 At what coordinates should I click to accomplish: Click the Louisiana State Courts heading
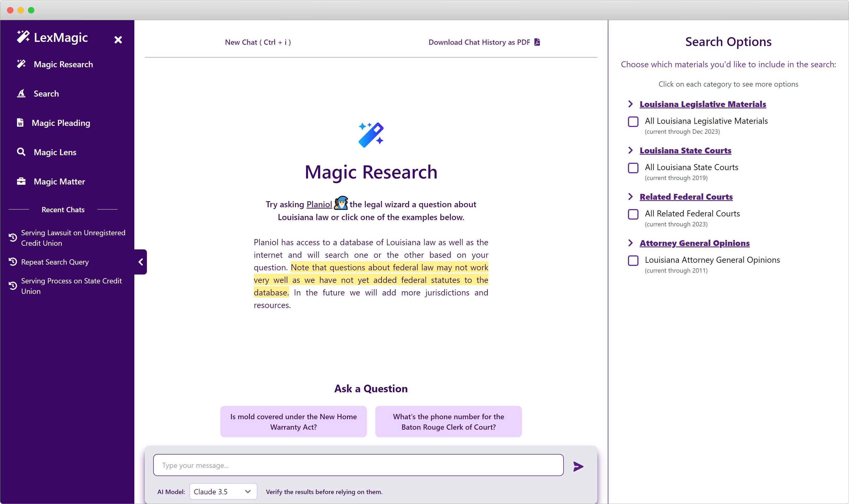685,150
